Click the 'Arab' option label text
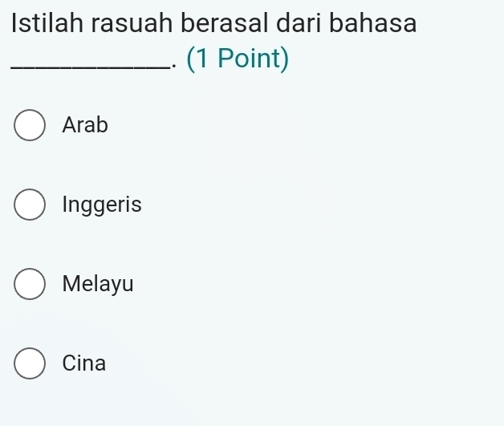504x426 pixels. coord(85,126)
